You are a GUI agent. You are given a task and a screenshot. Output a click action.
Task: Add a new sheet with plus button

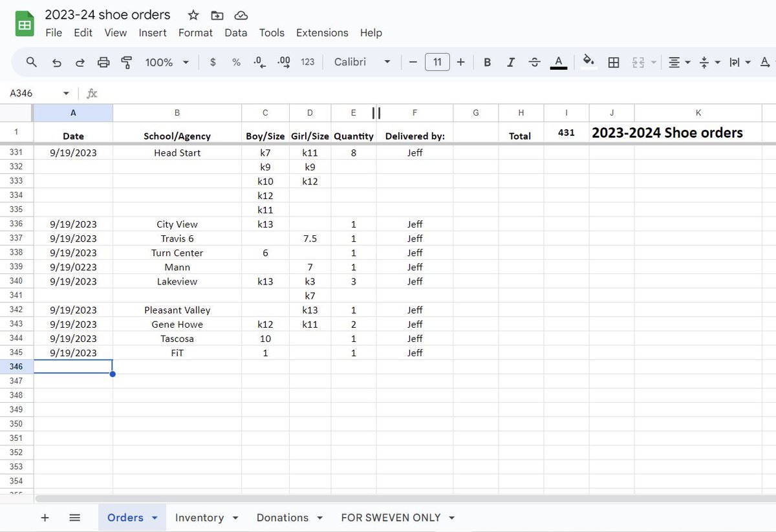pyautogui.click(x=45, y=518)
